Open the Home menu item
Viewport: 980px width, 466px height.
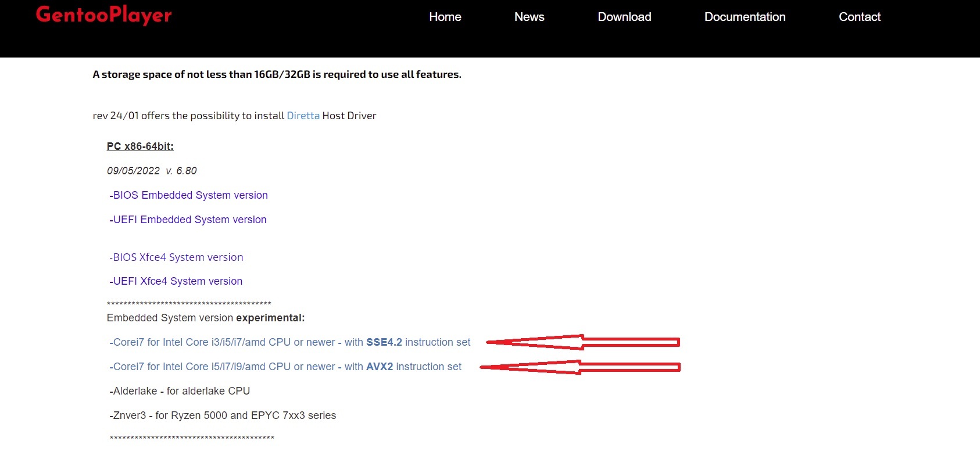pos(445,17)
